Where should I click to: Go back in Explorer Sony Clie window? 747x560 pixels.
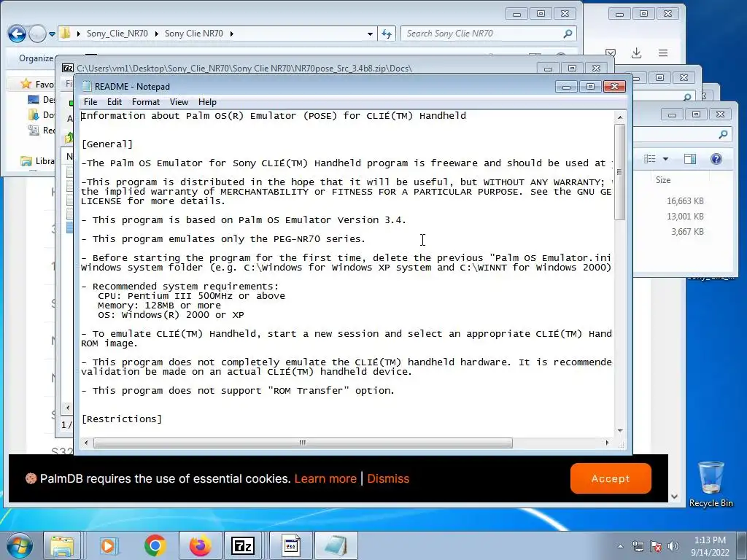tap(17, 34)
